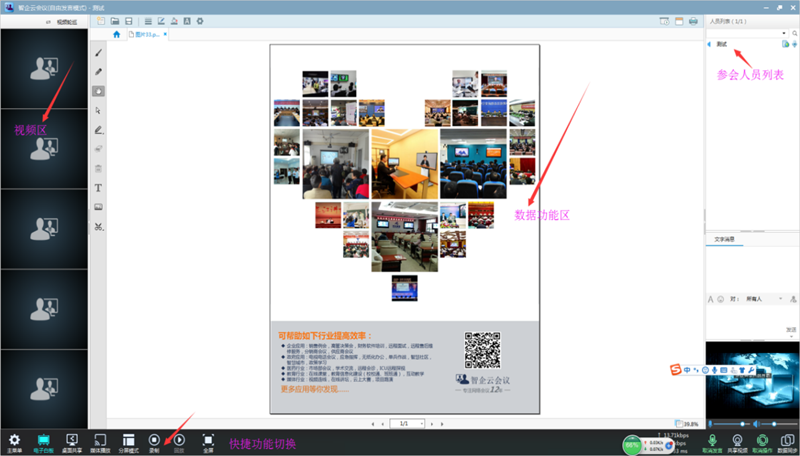The image size is (800, 456).
Task: Toggle 共享视频 webcam sharing
Action: [x=737, y=443]
